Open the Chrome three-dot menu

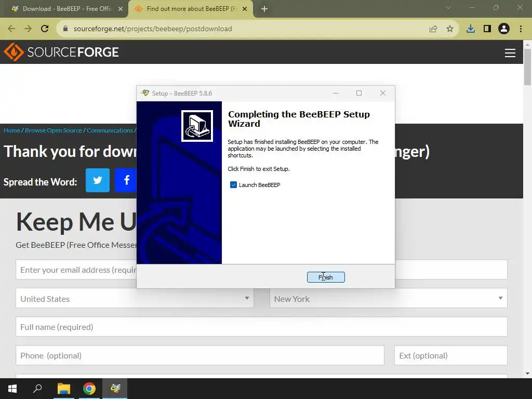click(x=521, y=29)
